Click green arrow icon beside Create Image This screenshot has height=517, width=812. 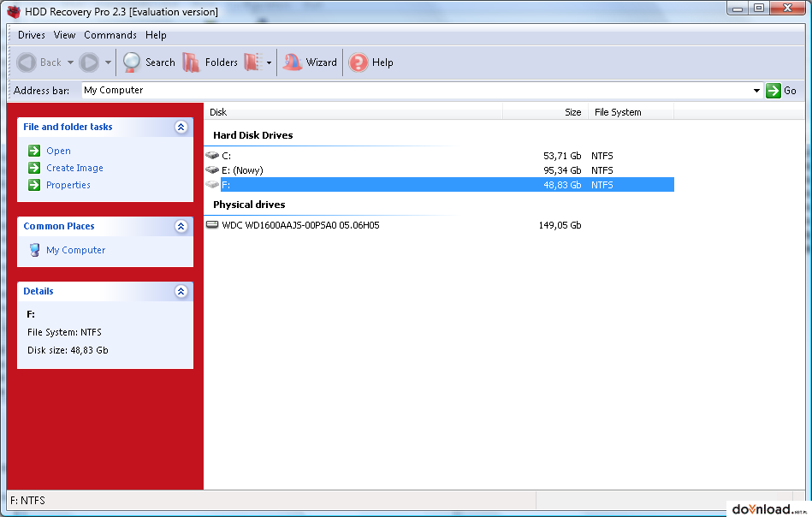34,168
